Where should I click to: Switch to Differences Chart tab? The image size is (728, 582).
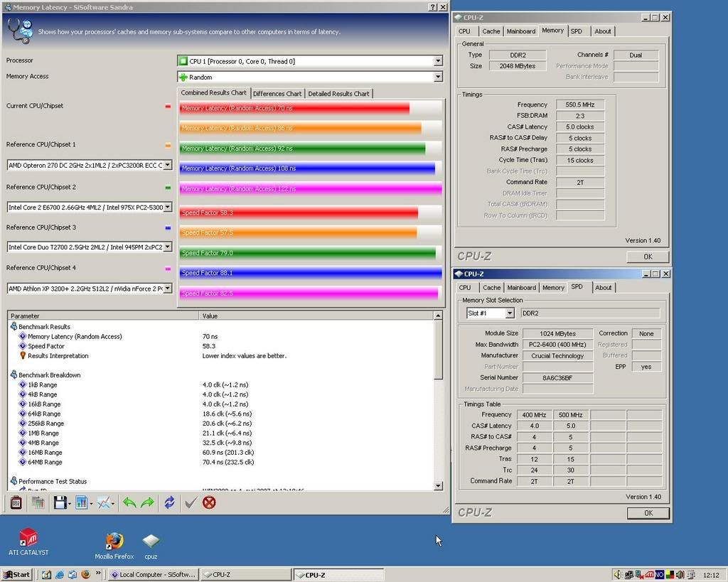[277, 93]
